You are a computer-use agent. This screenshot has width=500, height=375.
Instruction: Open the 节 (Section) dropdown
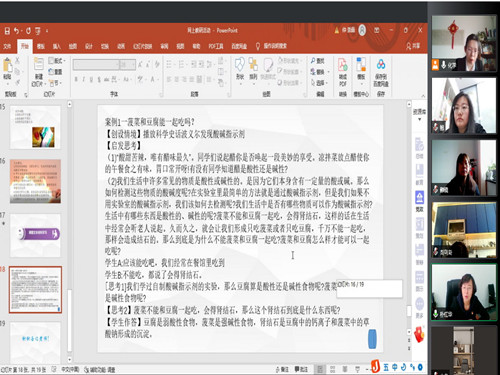(x=55, y=82)
